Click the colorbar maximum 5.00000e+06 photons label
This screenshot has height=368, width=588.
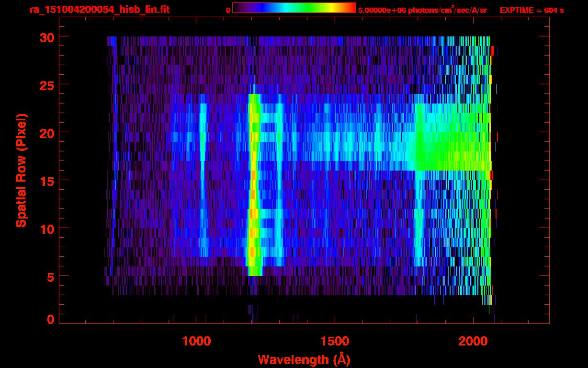[422, 10]
